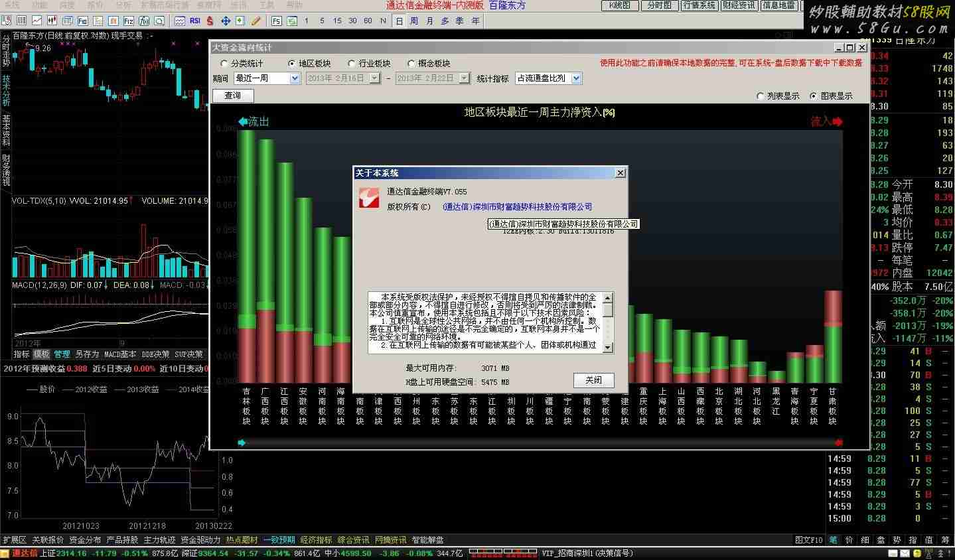The height and width of the screenshot is (560, 955).
Task: Select daily 日 period in toolbar
Action: pos(399,21)
